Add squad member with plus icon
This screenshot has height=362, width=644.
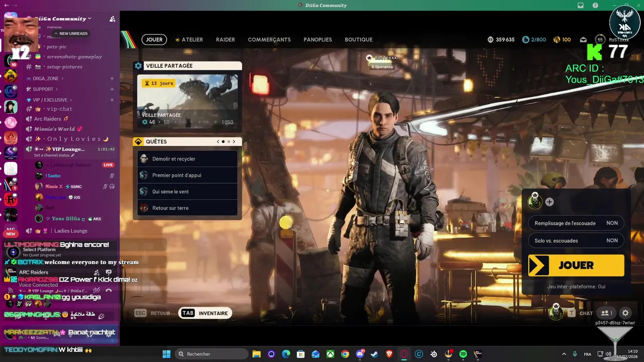point(549,202)
